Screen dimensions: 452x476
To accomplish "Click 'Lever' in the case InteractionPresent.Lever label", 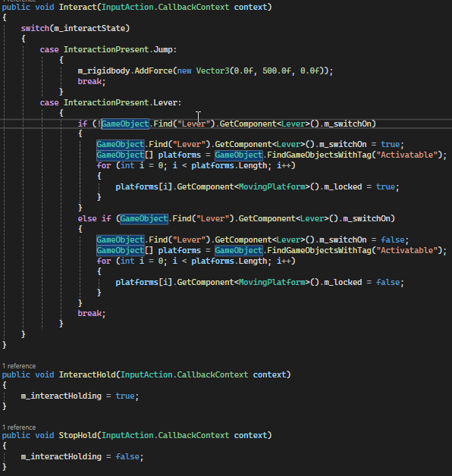I will coord(165,102).
